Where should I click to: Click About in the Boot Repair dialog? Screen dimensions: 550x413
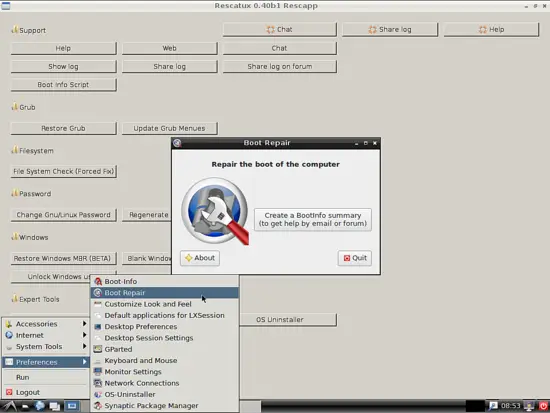pos(200,258)
